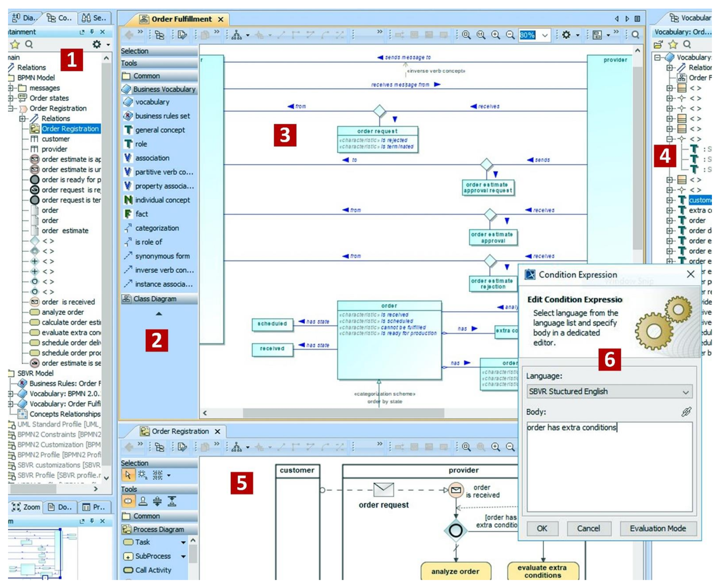Screen dimensions: 719x588
Task: Collapse the Business Vocabulary palette group
Action: click(164, 89)
